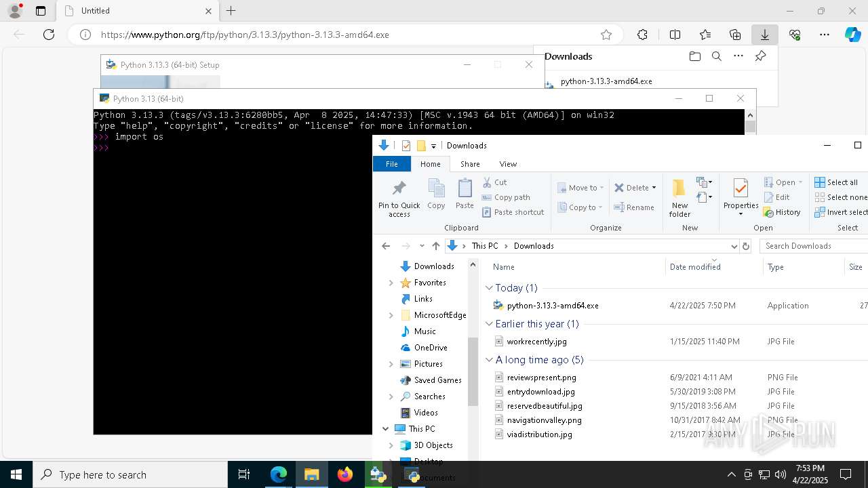868x488 pixels.
Task: Click Paste button in Explorer ribbon
Action: (465, 195)
